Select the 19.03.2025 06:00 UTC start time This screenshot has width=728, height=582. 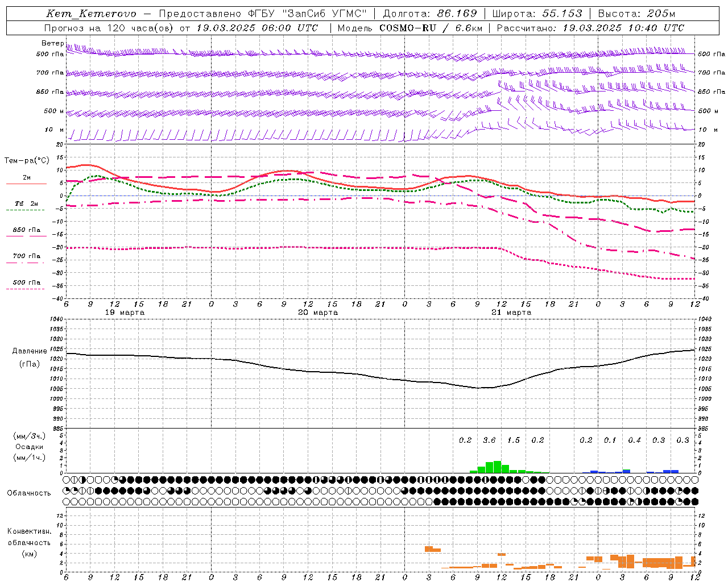[257, 28]
